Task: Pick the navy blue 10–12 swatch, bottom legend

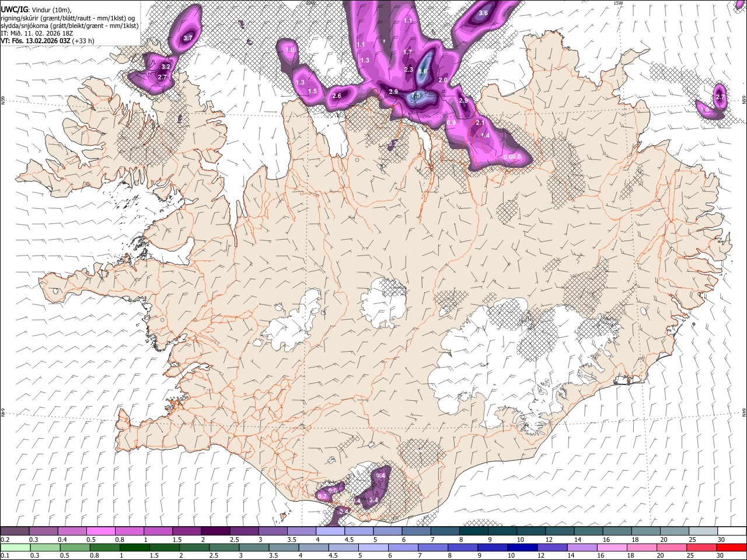Action: (x=523, y=547)
